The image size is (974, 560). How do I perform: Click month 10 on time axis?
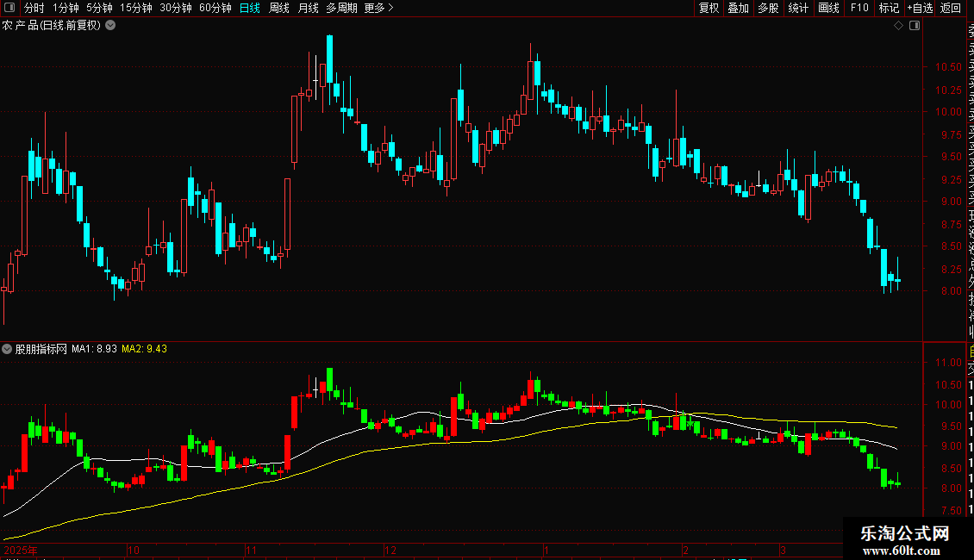[134, 550]
